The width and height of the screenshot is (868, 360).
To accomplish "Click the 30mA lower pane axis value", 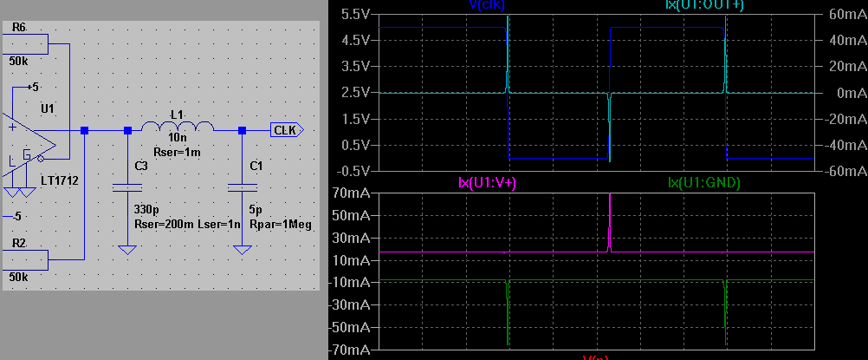I will [351, 238].
